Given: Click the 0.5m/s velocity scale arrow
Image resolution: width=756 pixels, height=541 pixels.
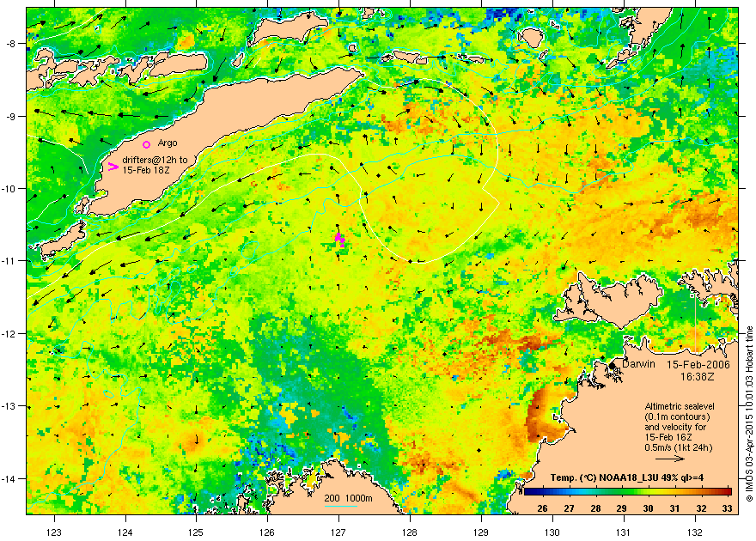Looking at the screenshot, I should [x=670, y=459].
